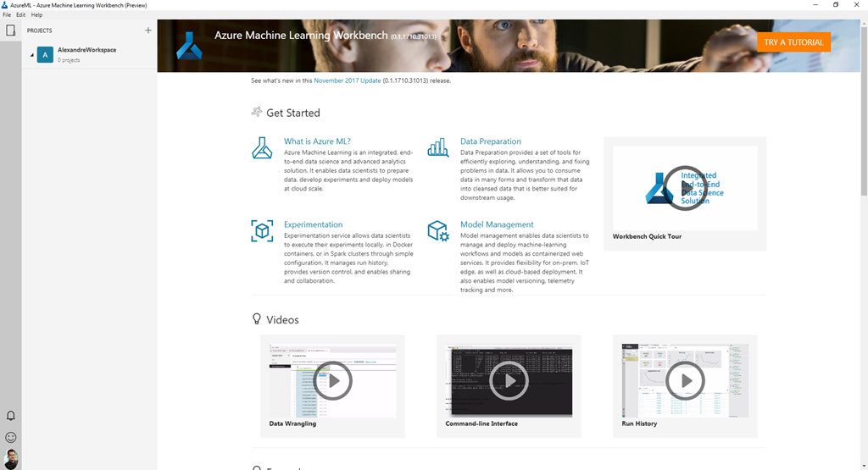Open the Edit menu

21,15
